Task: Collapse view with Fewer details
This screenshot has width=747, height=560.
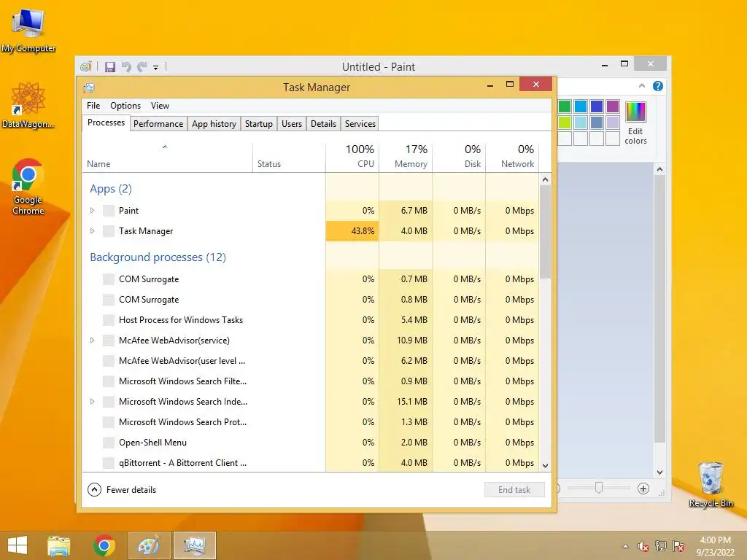Action: click(x=122, y=489)
